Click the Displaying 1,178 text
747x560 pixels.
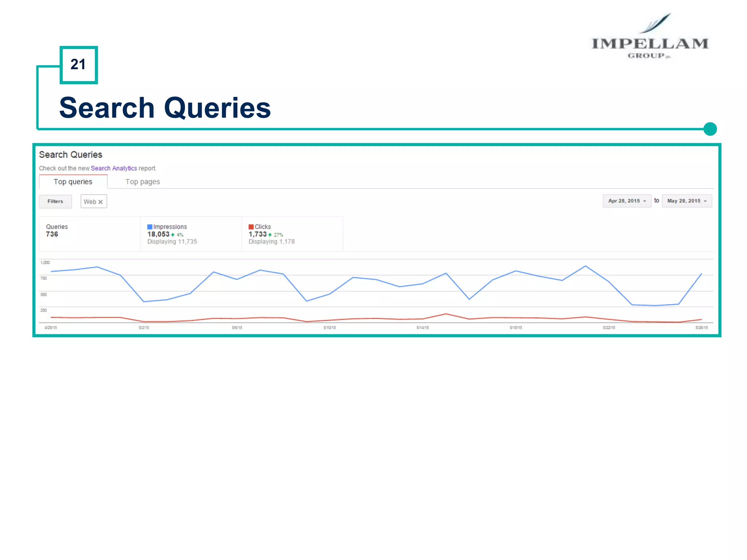click(272, 241)
